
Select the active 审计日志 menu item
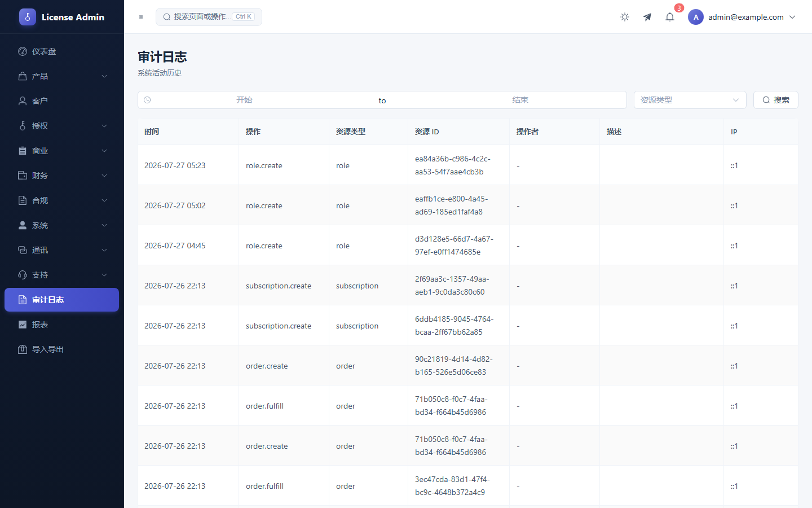[x=62, y=300]
